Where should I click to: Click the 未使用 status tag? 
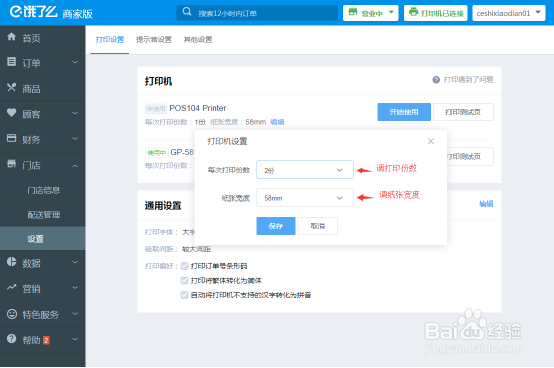[x=156, y=109]
